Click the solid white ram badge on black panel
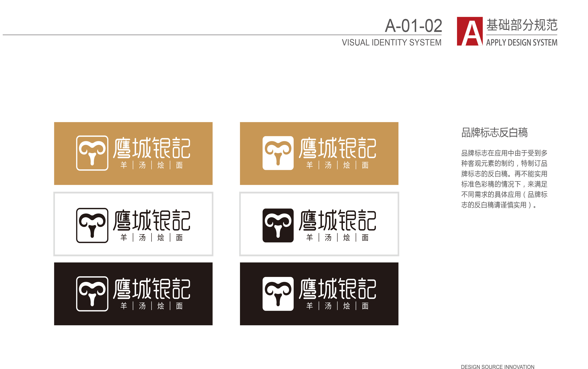The height and width of the screenshot is (369, 588). (x=278, y=294)
